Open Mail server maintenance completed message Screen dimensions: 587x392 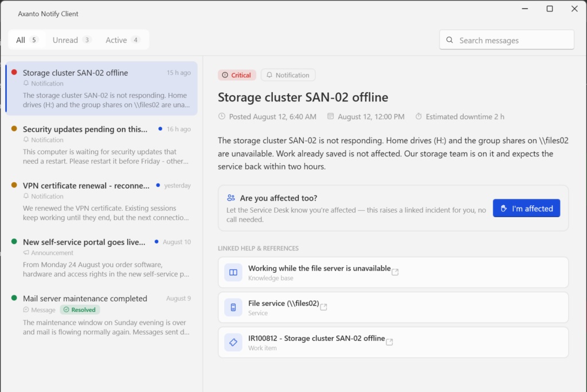pos(102,315)
